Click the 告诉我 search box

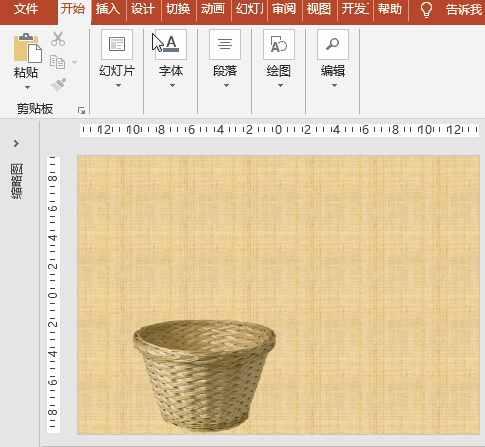coord(464,10)
